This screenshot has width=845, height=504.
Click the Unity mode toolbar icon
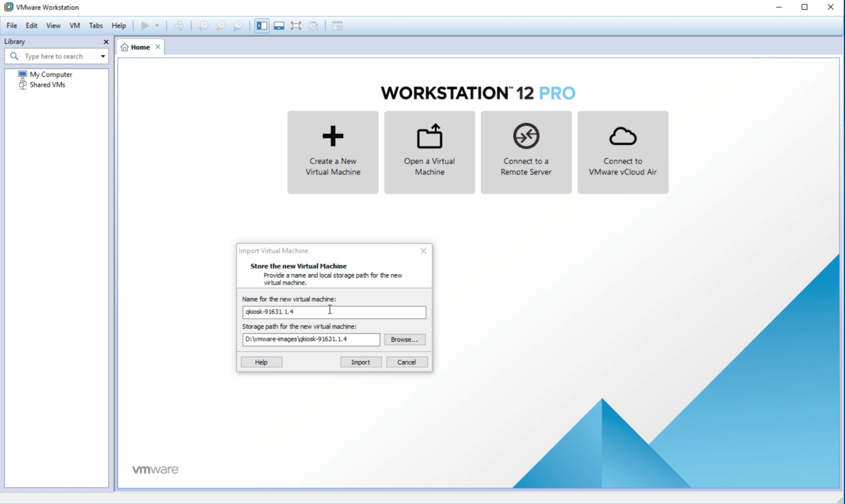tap(314, 25)
